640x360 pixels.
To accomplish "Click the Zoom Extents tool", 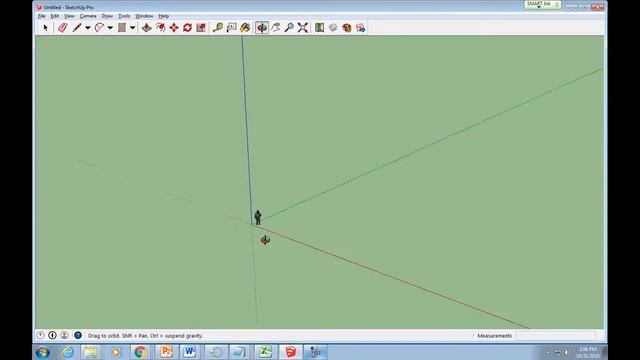I will coord(302,27).
